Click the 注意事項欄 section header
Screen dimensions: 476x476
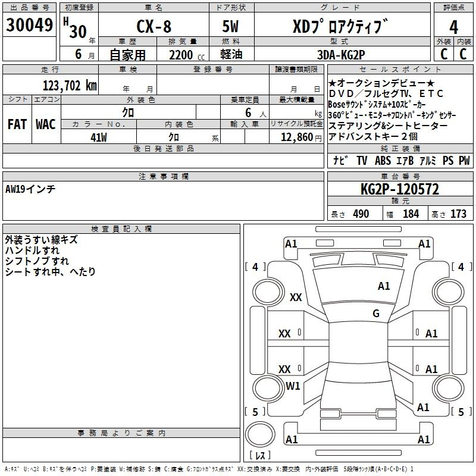[x=164, y=177]
